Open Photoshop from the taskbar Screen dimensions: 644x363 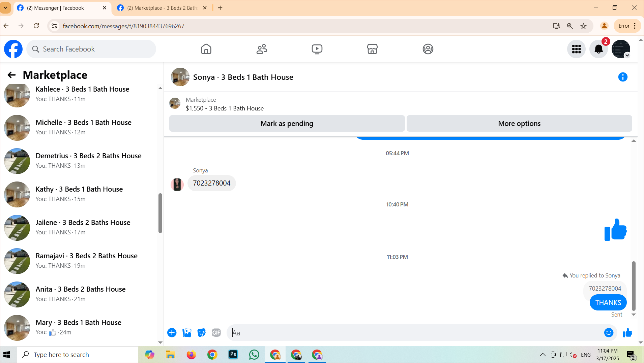click(x=233, y=355)
